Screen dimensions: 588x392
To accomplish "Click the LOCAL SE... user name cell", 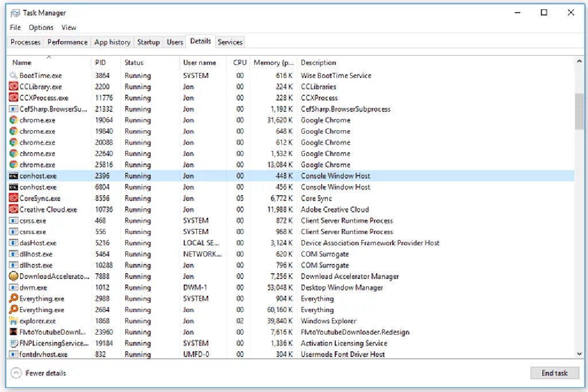I will [x=202, y=243].
